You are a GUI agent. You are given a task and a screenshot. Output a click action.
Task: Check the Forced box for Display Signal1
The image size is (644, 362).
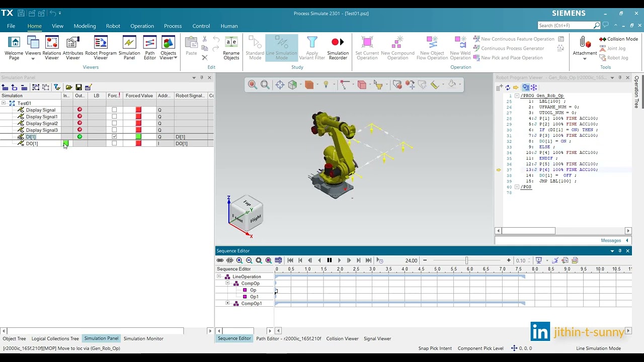click(114, 117)
